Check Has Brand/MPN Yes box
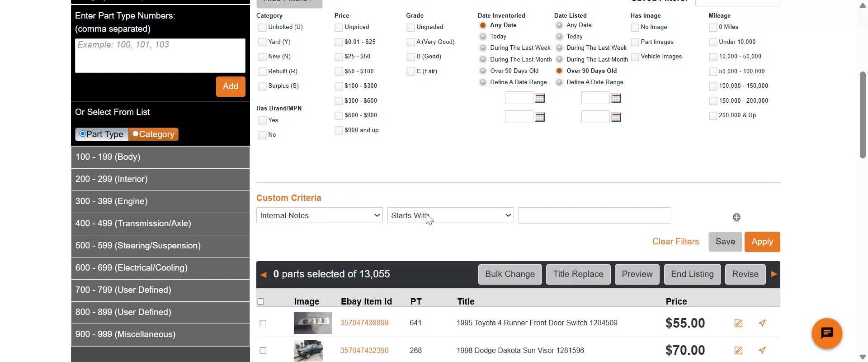The width and height of the screenshot is (868, 362). point(262,120)
